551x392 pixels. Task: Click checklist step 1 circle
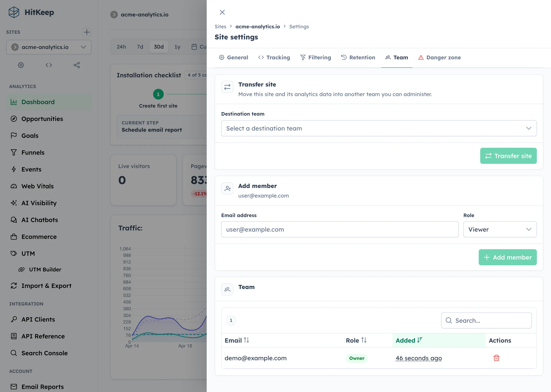[158, 94]
